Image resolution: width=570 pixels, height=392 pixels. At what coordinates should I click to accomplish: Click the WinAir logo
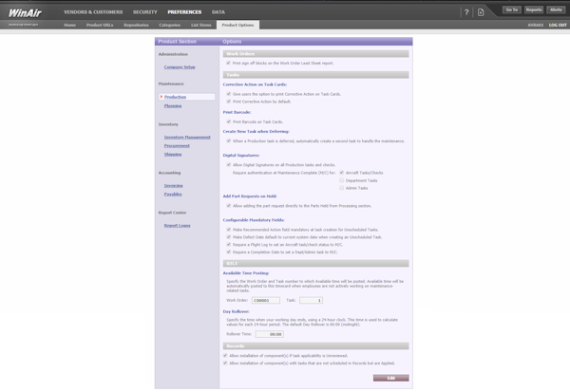point(26,12)
